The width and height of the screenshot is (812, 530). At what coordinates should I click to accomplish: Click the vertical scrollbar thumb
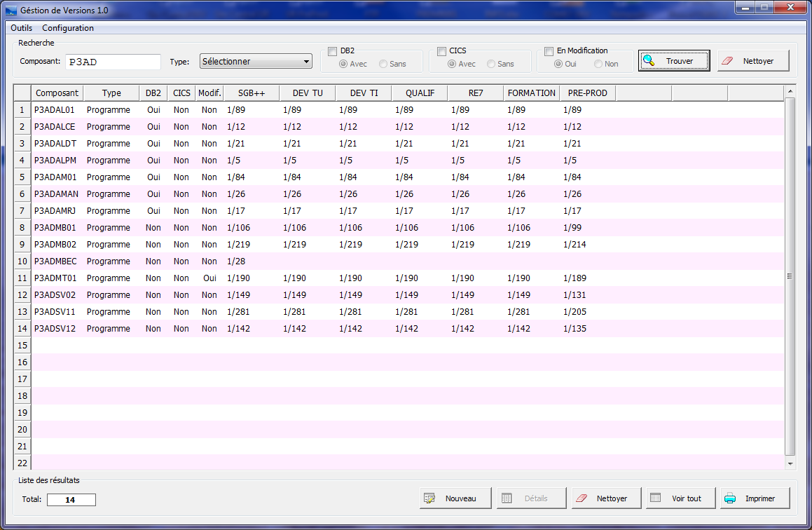coord(790,276)
